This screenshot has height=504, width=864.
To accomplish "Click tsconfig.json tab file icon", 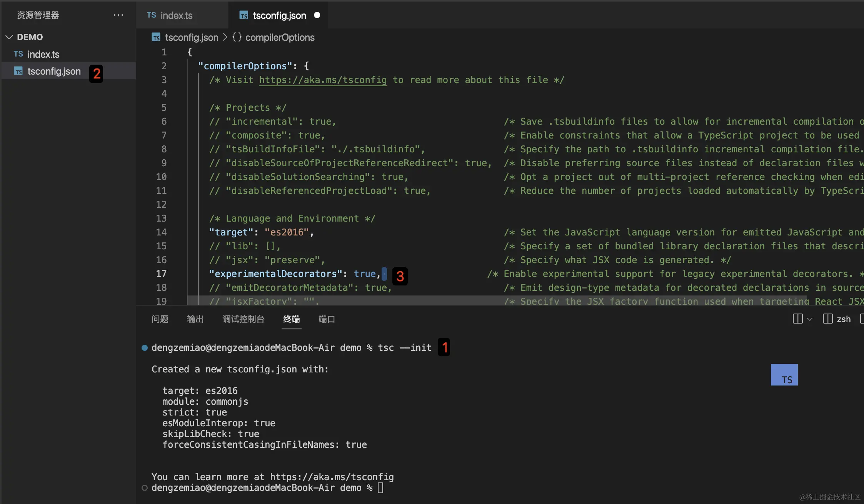I will pos(244,15).
